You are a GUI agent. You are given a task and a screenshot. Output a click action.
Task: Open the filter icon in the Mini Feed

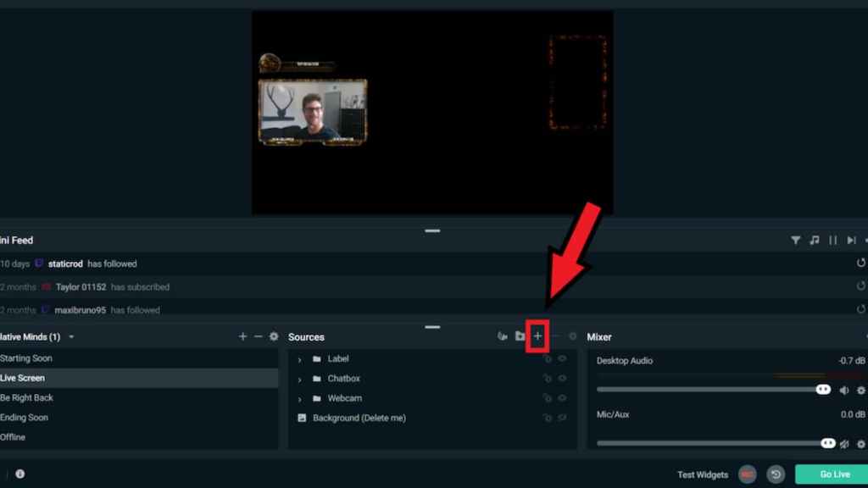point(795,241)
